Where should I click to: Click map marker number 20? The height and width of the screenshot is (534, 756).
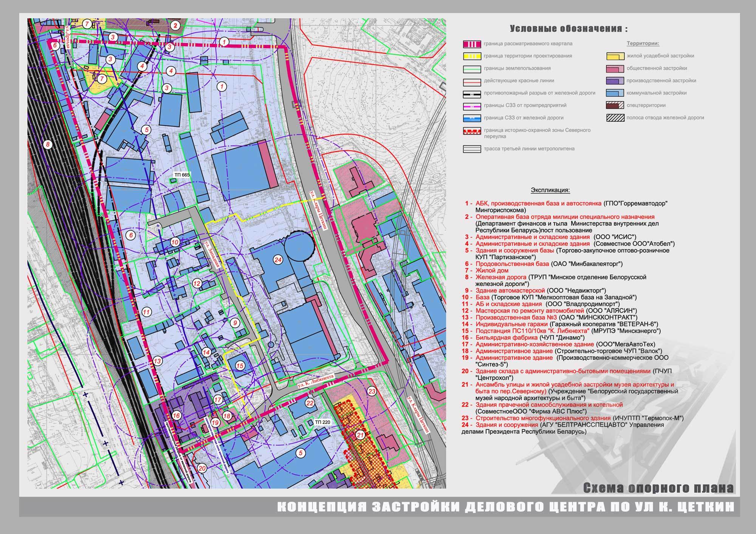coord(202,468)
